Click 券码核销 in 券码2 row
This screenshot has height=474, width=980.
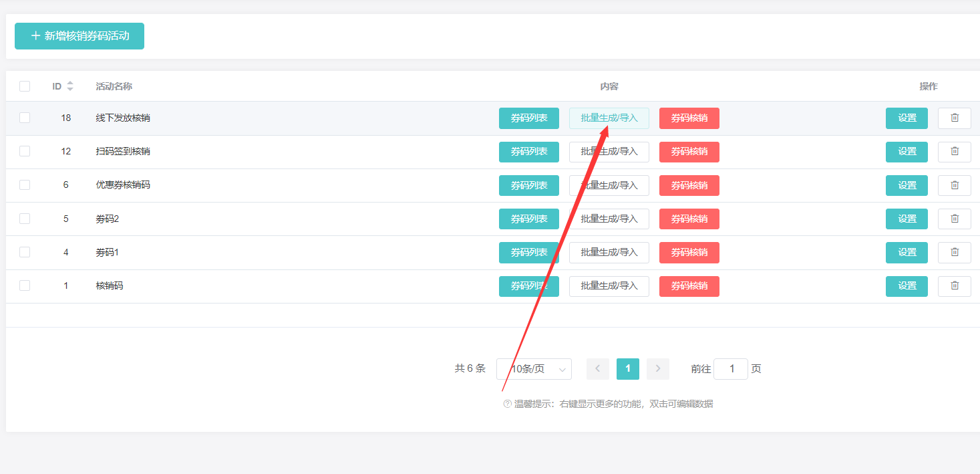(689, 219)
